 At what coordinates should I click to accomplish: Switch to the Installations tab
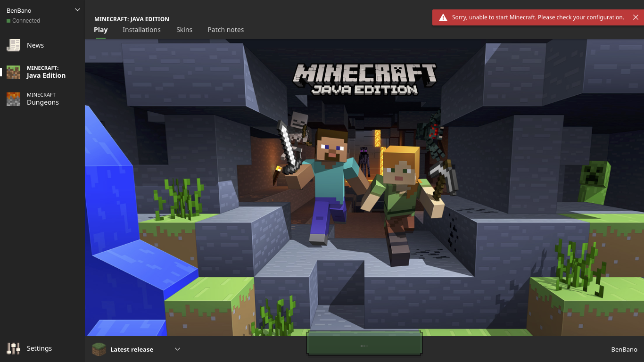click(x=141, y=30)
